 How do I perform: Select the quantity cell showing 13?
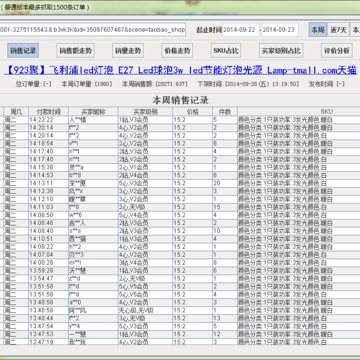point(225,318)
